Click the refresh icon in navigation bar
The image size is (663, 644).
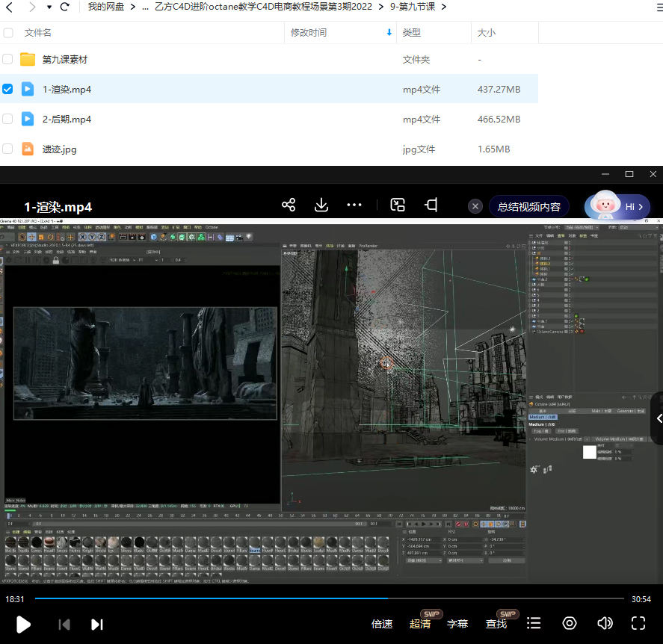(65, 7)
